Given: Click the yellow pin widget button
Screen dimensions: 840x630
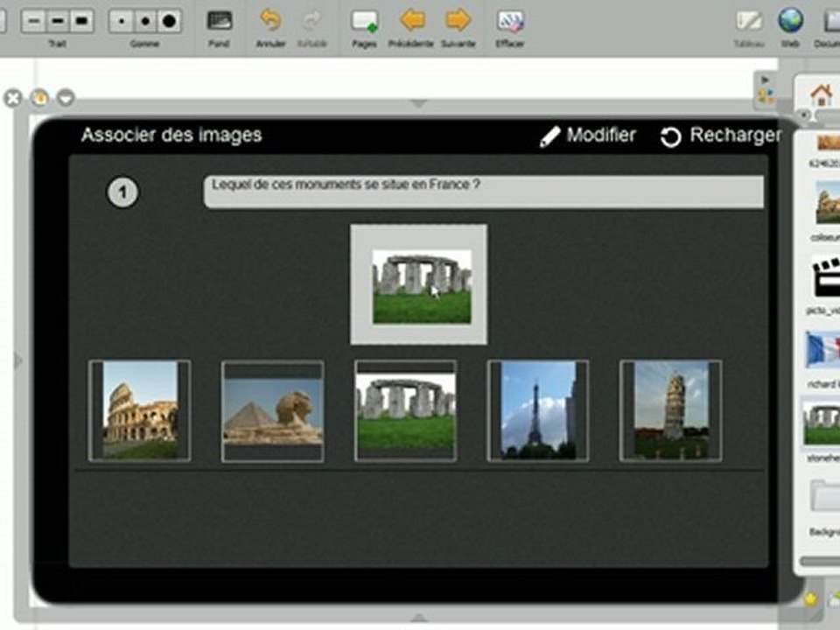Looking at the screenshot, I should [40, 98].
